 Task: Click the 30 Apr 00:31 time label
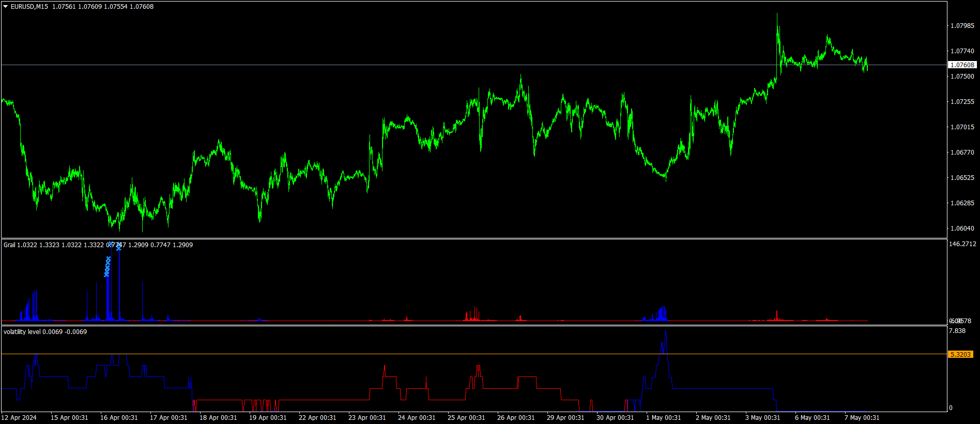click(615, 418)
